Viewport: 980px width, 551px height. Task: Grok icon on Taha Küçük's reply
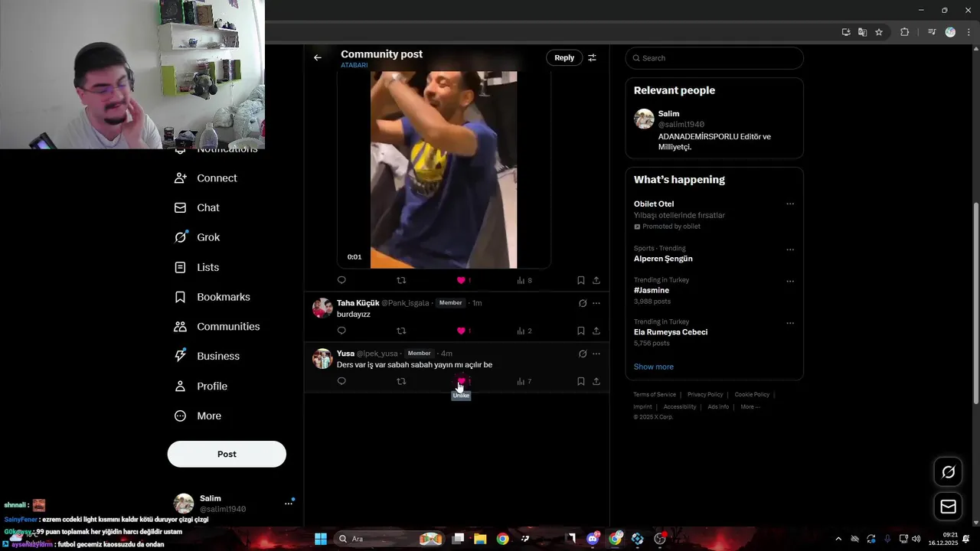tap(583, 303)
